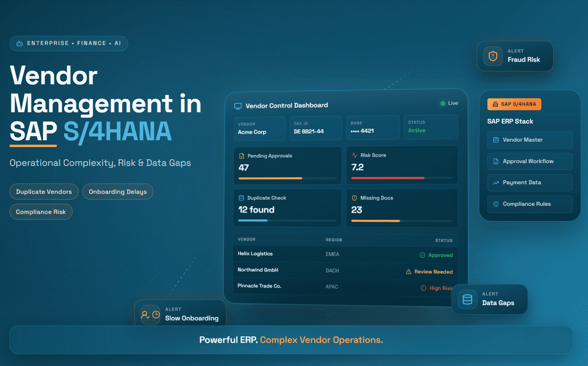Click the DACH region cell

332,270
